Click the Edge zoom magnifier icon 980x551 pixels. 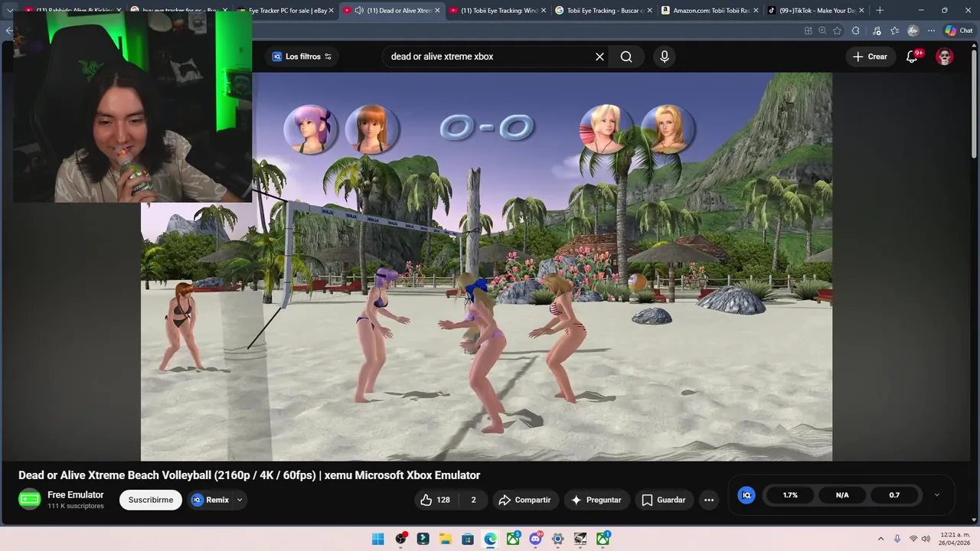click(822, 31)
